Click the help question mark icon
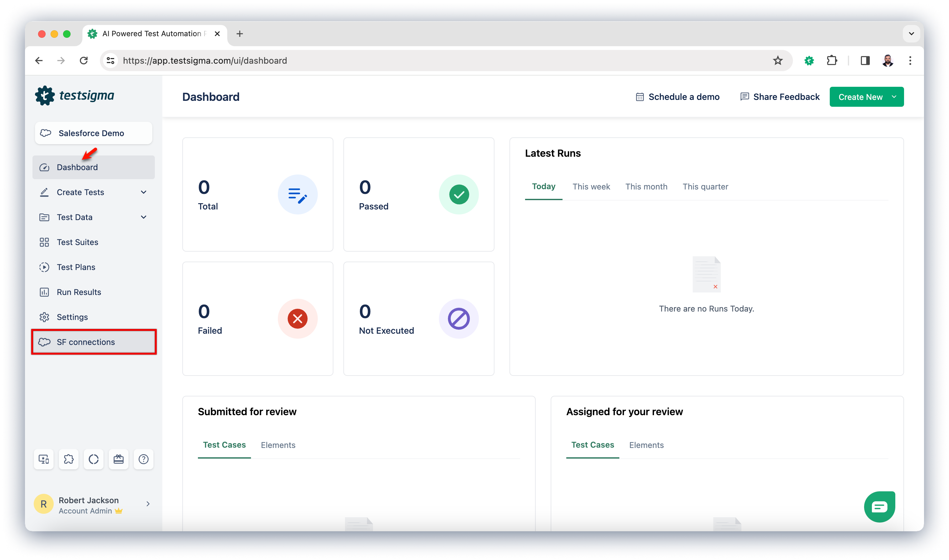This screenshot has height=560, width=949. pyautogui.click(x=143, y=459)
